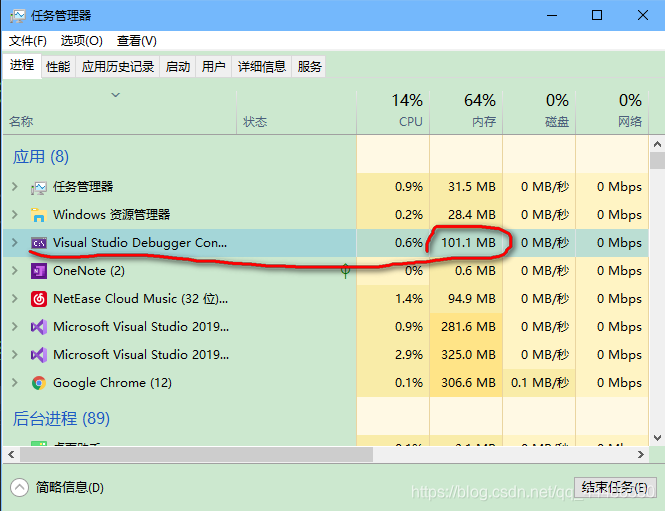Click the Visual Studio Debugger Console icon
Viewport: 665px width, 511px height.
39,243
